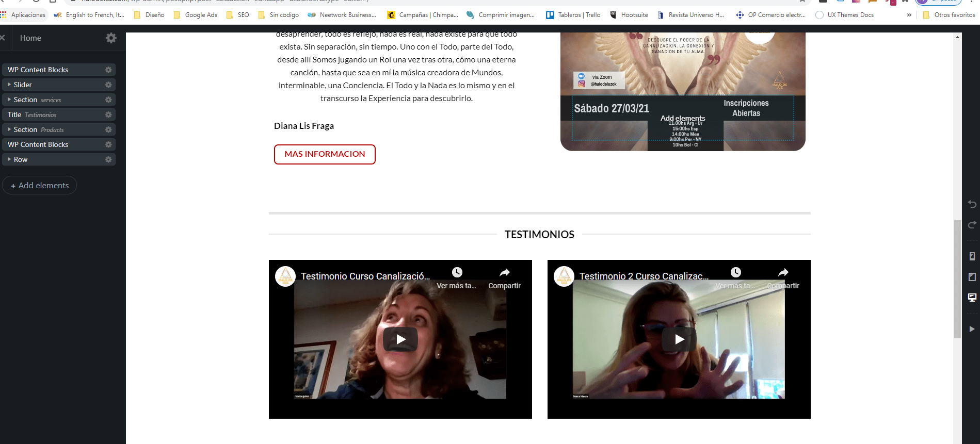Open channel avatar on second video
Screen dimensions: 980x444
564,276
